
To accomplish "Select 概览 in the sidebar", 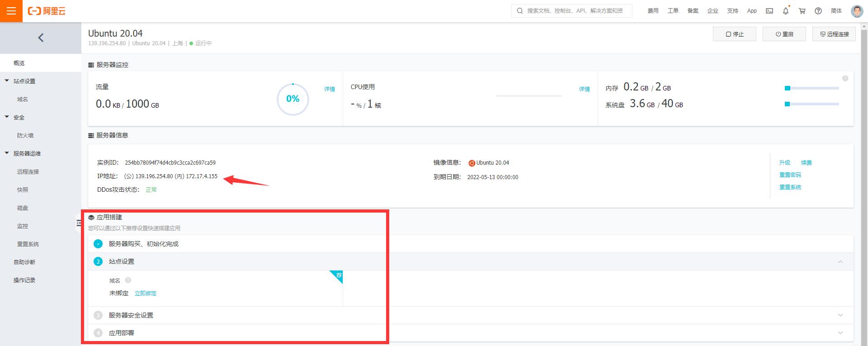I will (41, 63).
